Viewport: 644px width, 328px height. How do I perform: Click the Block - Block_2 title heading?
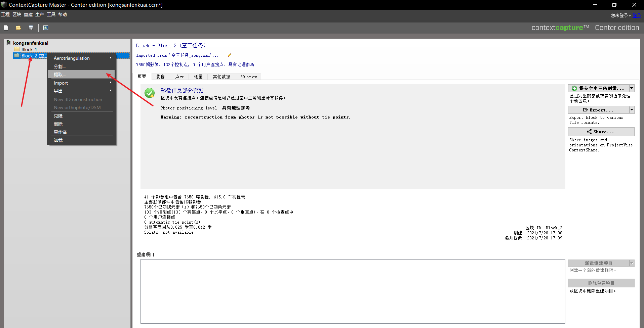[171, 46]
